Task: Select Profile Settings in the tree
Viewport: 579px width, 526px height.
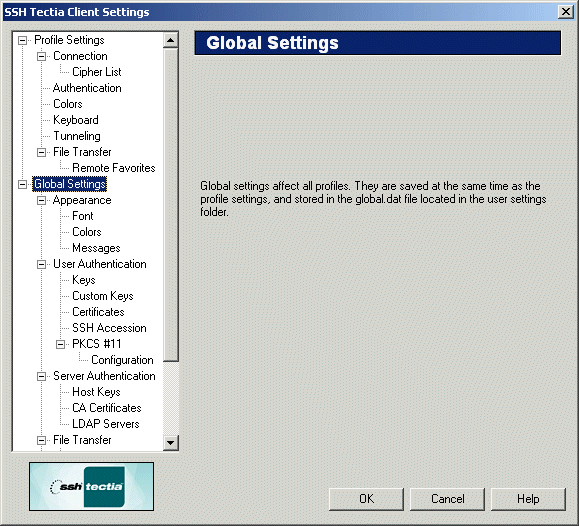Action: click(x=69, y=40)
